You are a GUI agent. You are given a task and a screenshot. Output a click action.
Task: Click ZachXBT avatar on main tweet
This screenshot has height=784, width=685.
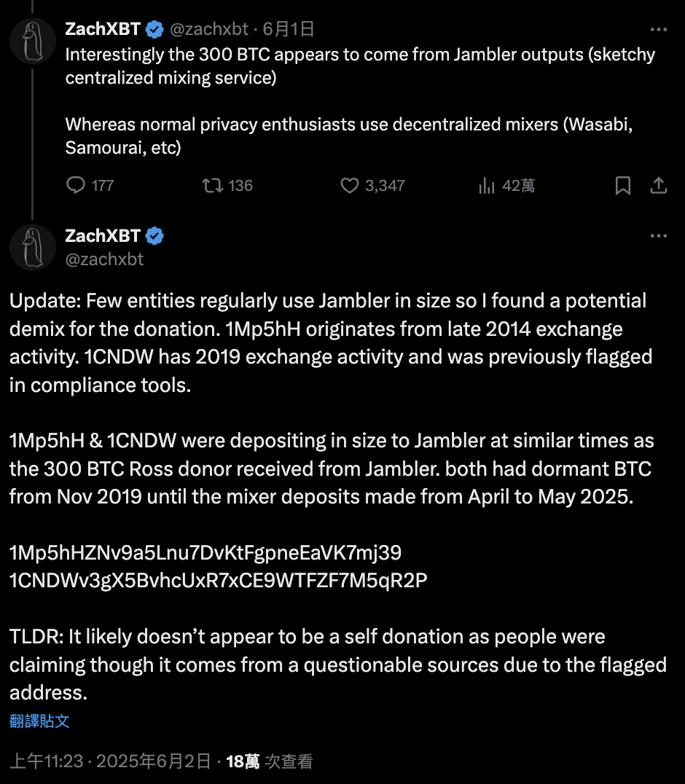[x=33, y=246]
